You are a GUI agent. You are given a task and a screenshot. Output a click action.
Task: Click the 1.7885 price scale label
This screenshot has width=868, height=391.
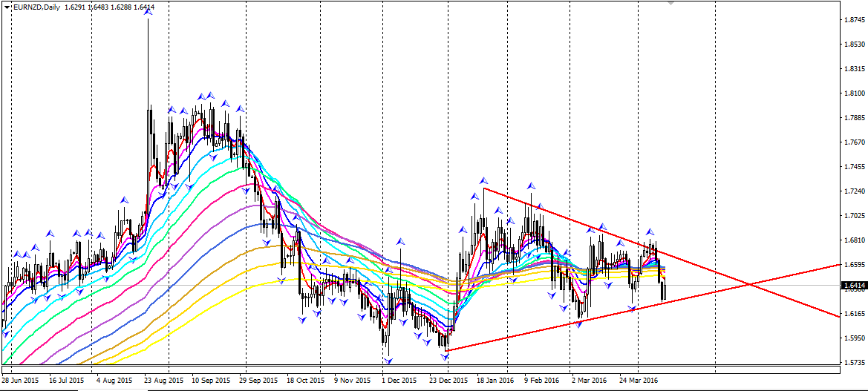tap(854, 118)
